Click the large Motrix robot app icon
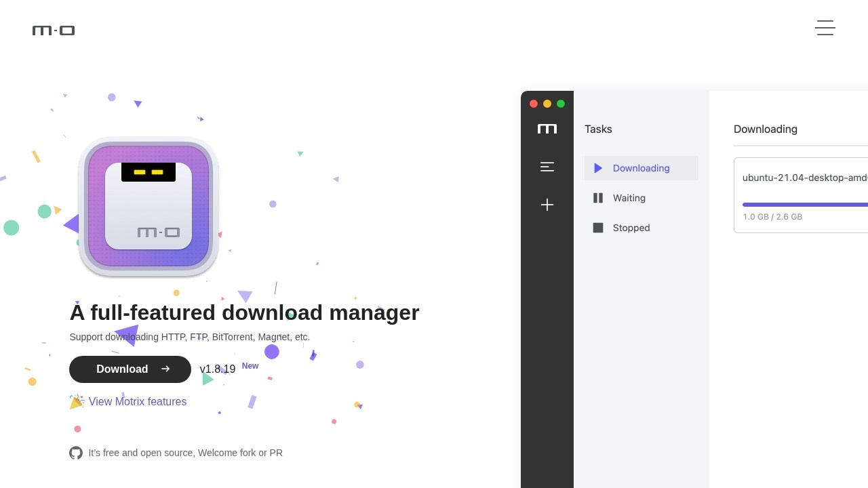The height and width of the screenshot is (488, 868). tap(149, 207)
